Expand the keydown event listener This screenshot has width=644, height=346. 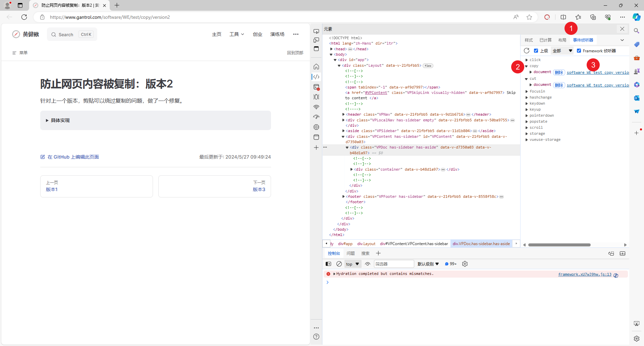pos(527,104)
